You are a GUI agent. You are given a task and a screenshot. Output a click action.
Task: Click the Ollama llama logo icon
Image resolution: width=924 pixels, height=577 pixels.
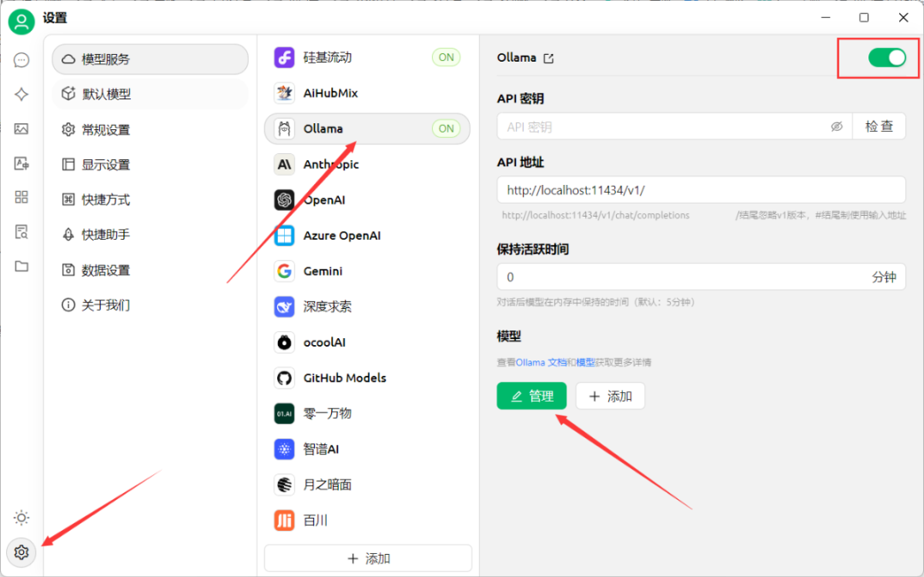click(x=284, y=128)
